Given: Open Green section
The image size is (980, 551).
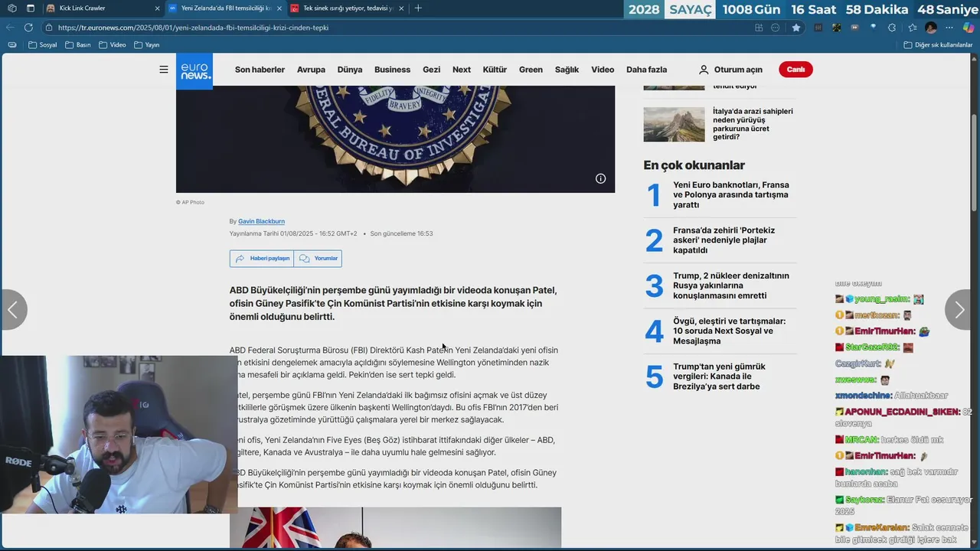Looking at the screenshot, I should click(531, 70).
